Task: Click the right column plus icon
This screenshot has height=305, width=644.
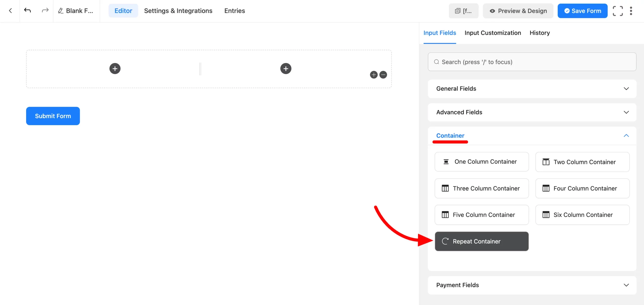Action: pyautogui.click(x=286, y=69)
